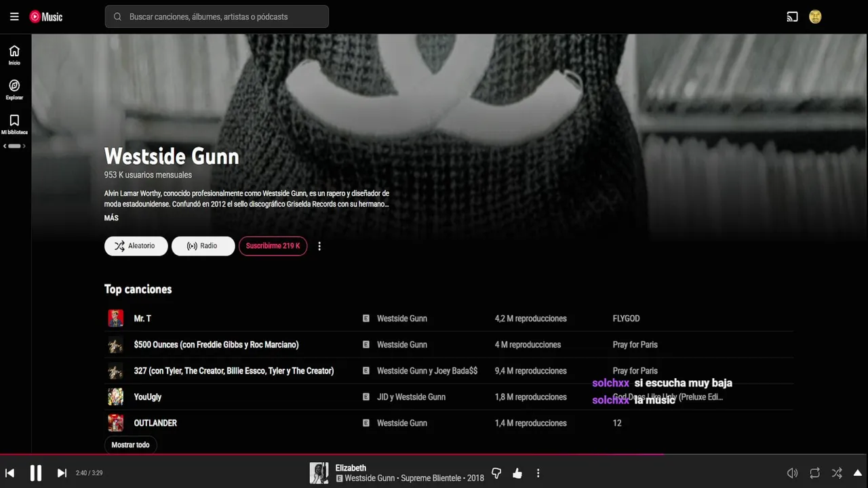Toggle shuffle in player bar
The width and height of the screenshot is (868, 488).
[837, 473]
